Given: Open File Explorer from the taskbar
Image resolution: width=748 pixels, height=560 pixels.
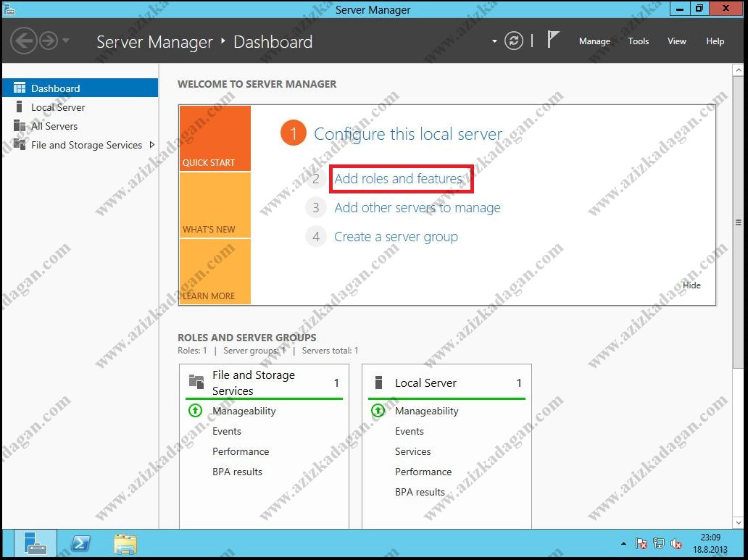Looking at the screenshot, I should click(x=125, y=543).
